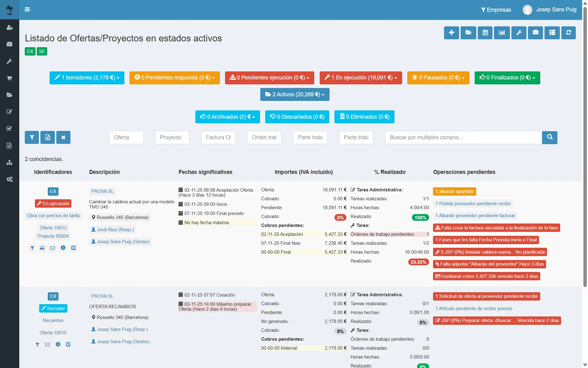Click the 33.33% Realizado progress badge

click(418, 262)
